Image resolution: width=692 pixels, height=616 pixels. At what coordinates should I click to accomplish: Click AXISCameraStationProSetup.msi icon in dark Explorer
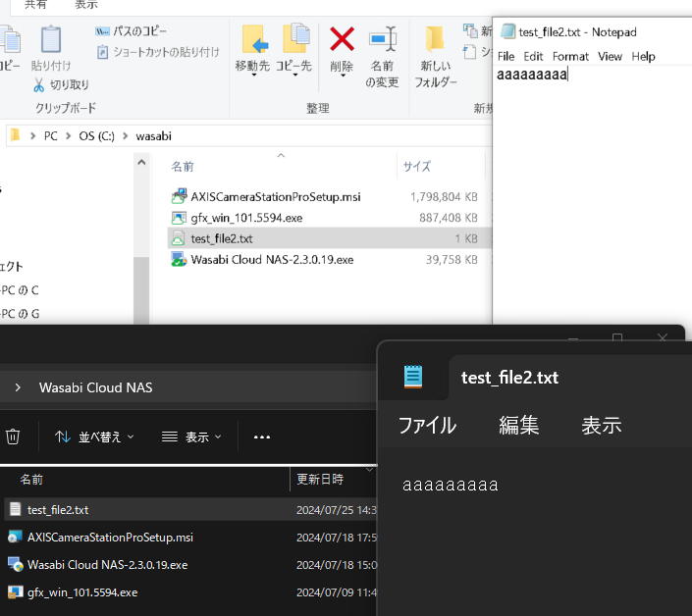click(x=15, y=537)
